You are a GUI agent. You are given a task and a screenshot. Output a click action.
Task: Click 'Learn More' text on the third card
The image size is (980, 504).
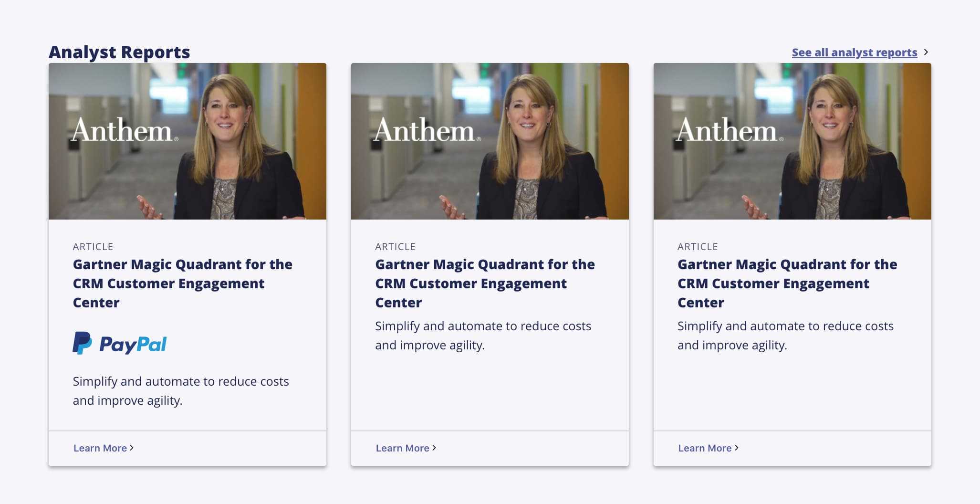point(705,448)
